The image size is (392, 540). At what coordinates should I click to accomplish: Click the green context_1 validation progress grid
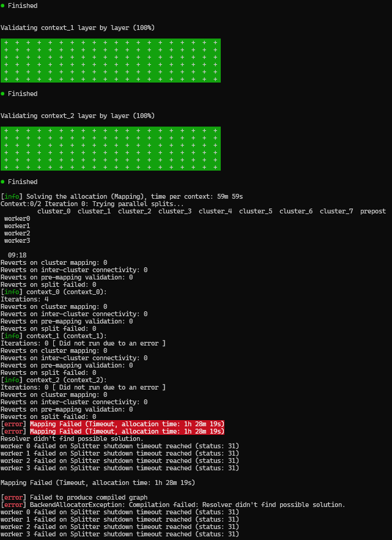[111, 61]
